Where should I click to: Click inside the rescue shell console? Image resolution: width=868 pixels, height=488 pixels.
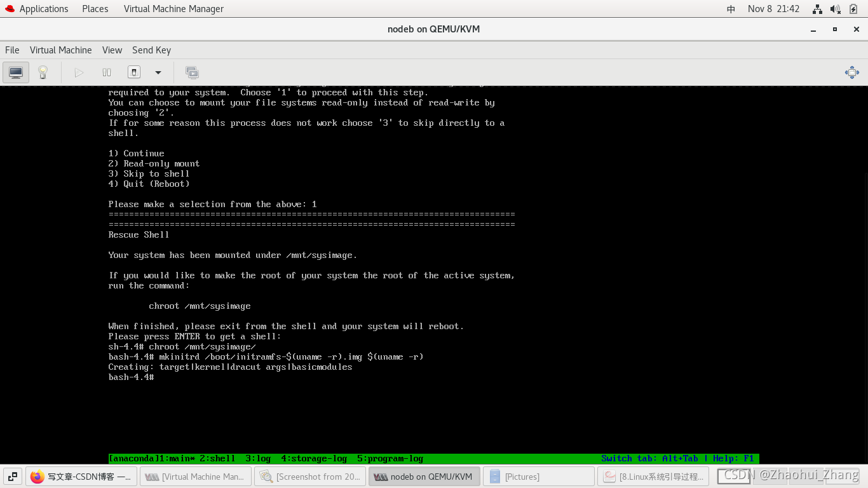tap(318, 286)
